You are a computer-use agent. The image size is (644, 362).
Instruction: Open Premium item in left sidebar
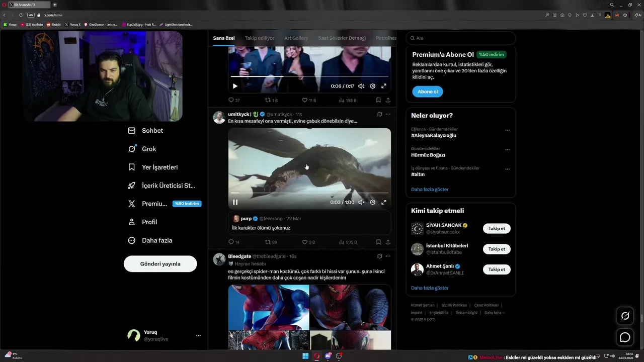pyautogui.click(x=164, y=204)
